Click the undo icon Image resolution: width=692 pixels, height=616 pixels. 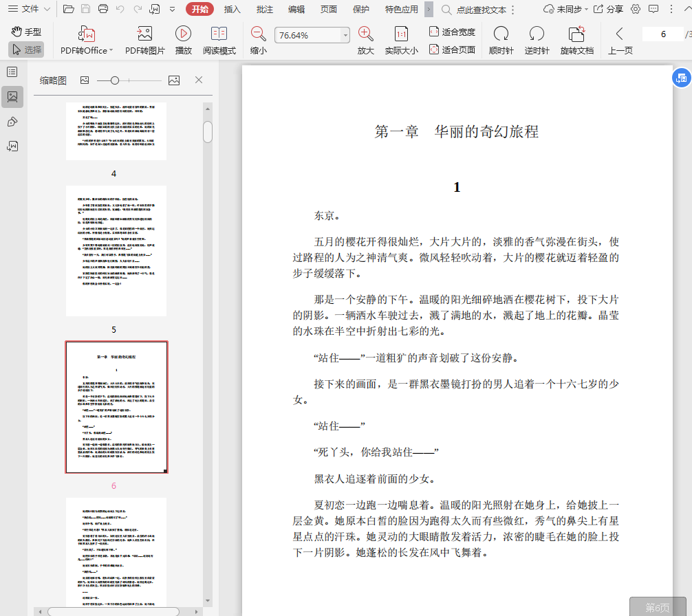pyautogui.click(x=120, y=9)
